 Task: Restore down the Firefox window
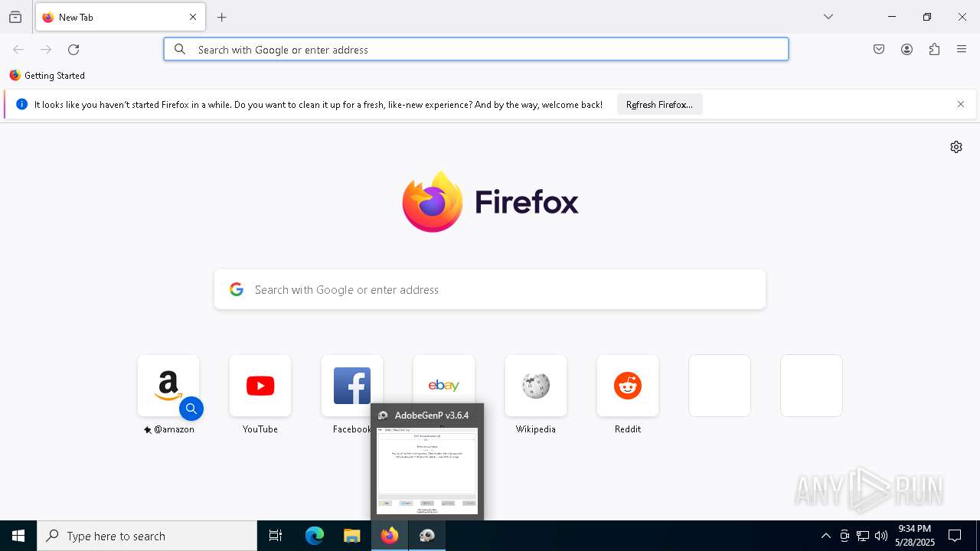click(x=927, y=17)
